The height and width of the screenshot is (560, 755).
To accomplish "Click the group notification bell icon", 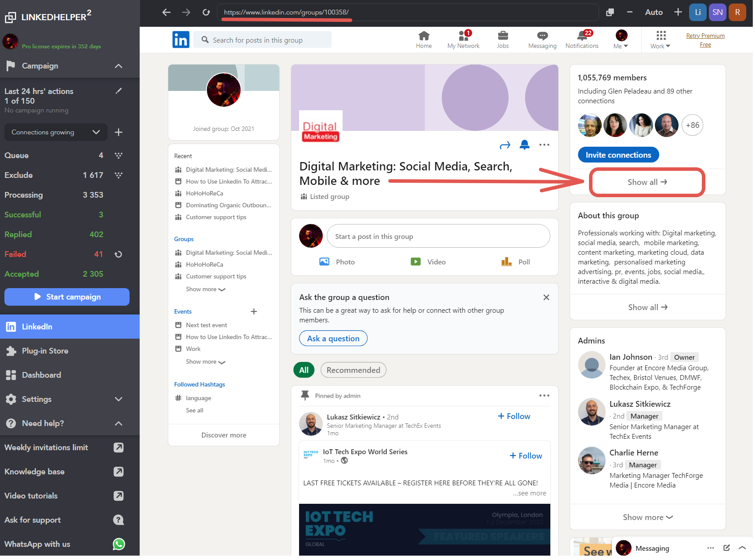I will [x=524, y=145].
